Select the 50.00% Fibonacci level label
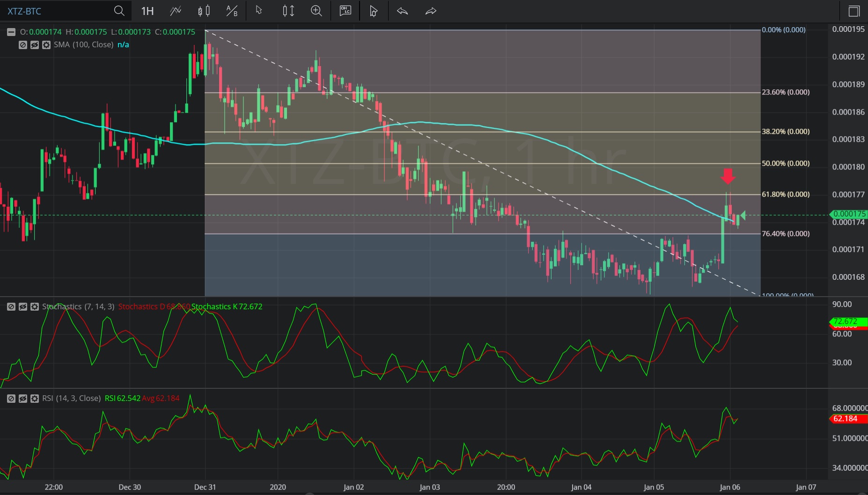 click(x=786, y=163)
